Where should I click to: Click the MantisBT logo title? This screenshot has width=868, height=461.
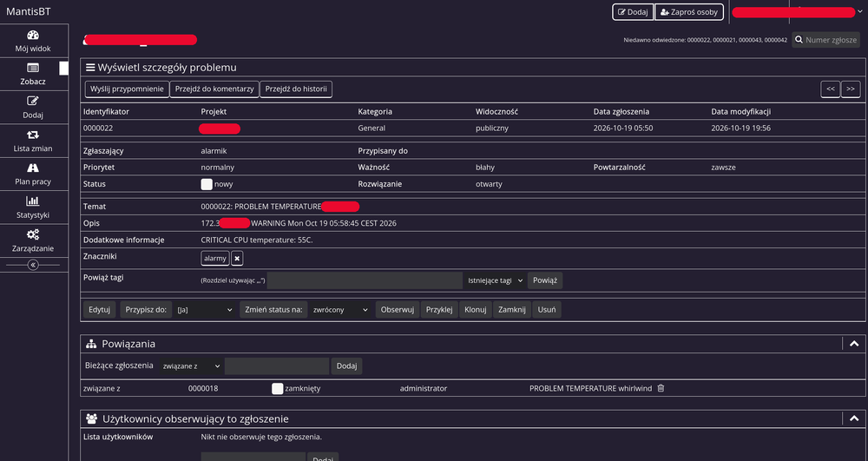coord(29,11)
